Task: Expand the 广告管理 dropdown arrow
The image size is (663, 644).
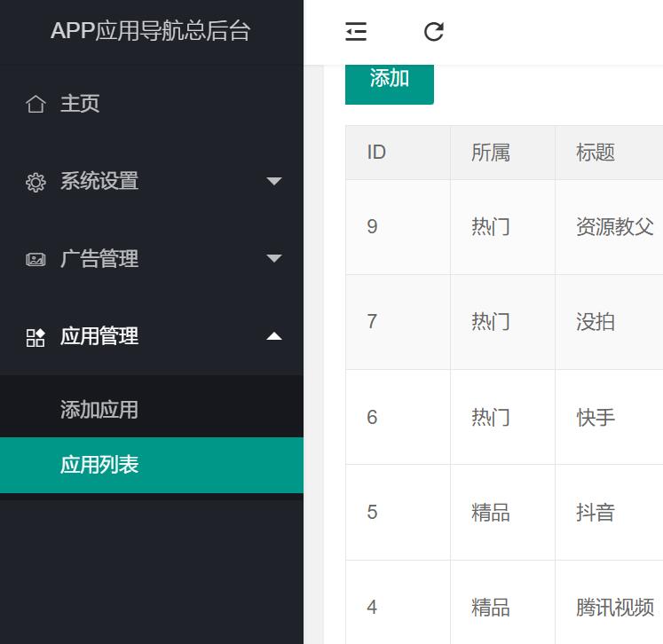Action: pyautogui.click(x=274, y=259)
